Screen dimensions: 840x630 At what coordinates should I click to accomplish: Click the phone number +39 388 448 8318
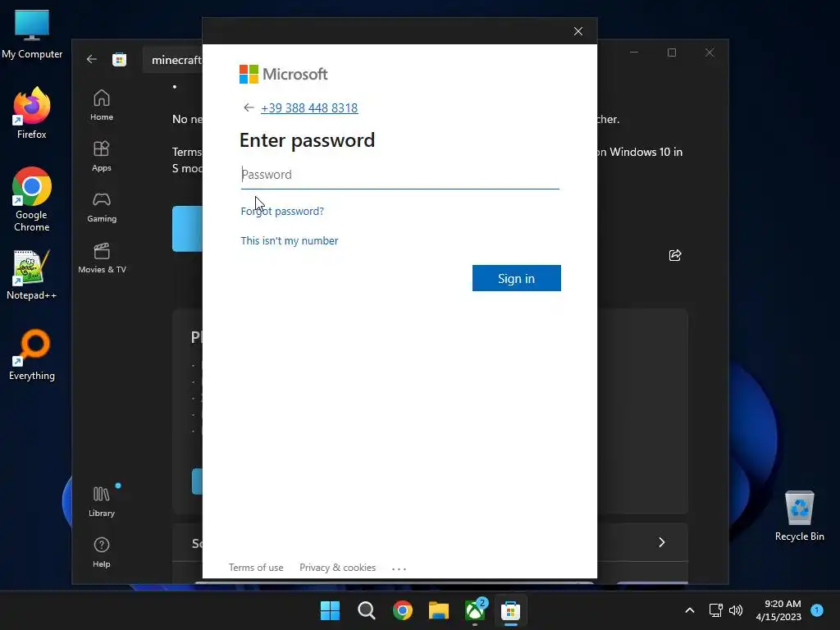pos(309,107)
